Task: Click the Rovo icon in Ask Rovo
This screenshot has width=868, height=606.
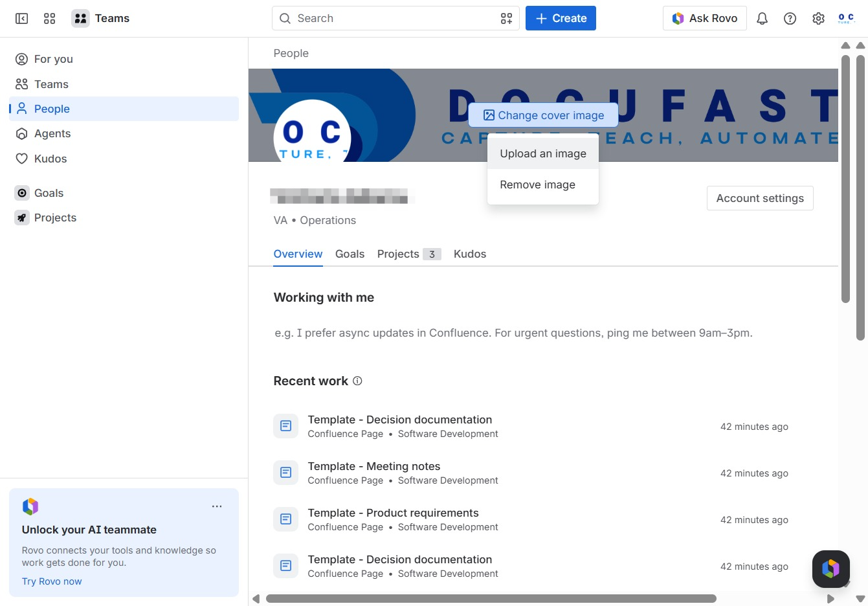Action: (x=678, y=19)
